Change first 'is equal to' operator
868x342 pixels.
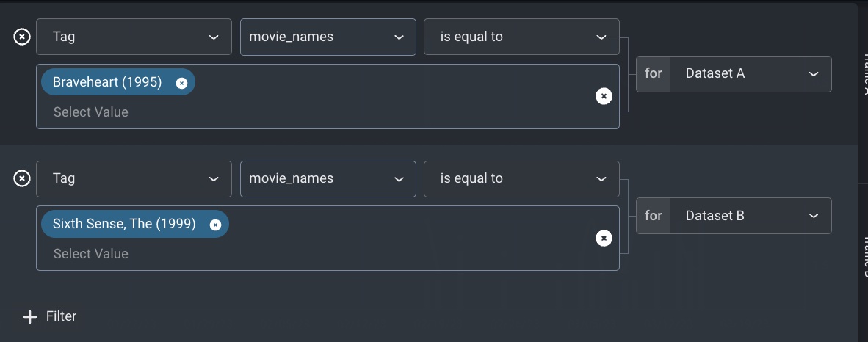[x=521, y=37]
